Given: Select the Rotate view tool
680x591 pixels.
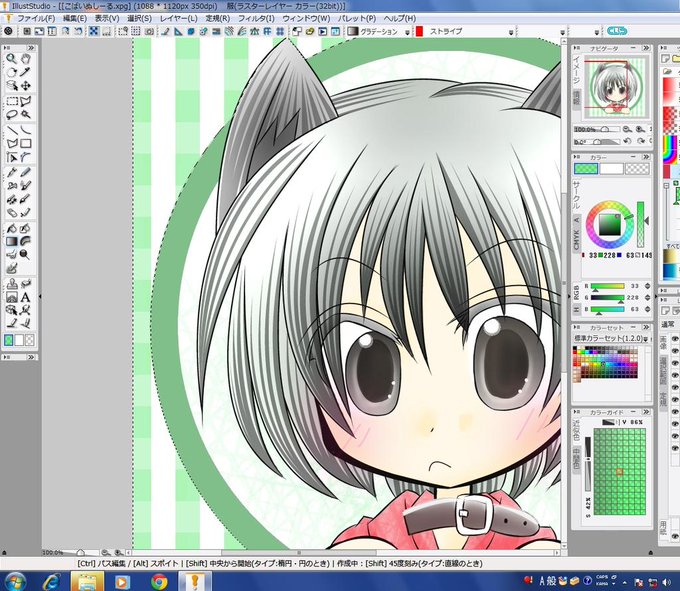Looking at the screenshot, I should [12, 72].
